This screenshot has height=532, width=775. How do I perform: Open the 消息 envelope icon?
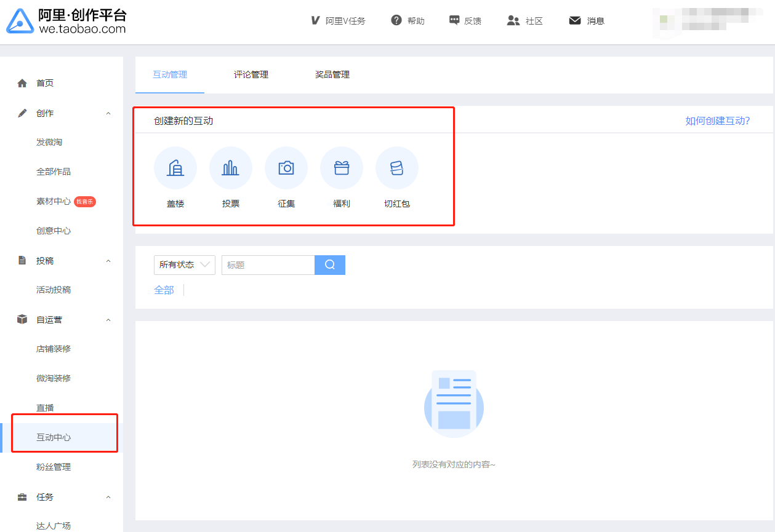pyautogui.click(x=575, y=20)
